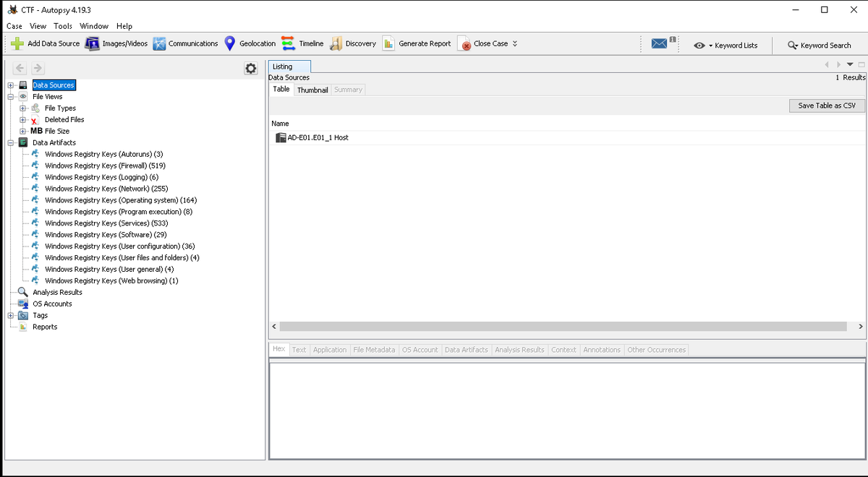Open the mail notification envelope icon
The height and width of the screenshot is (477, 868).
660,43
